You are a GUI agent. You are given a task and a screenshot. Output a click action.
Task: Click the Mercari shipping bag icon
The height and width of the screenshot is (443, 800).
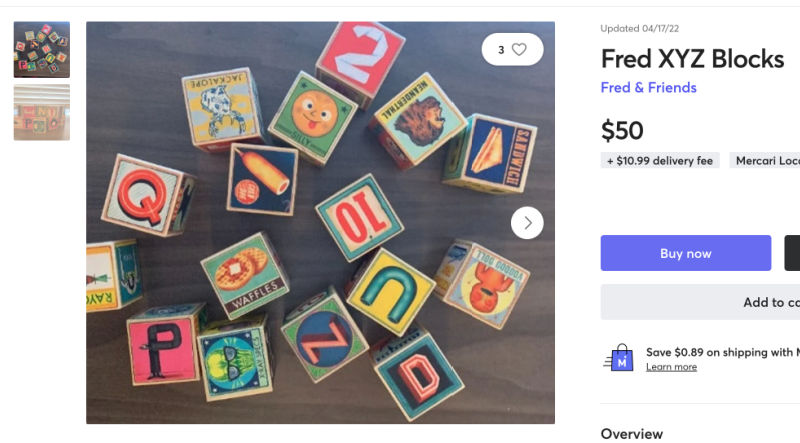[619, 358]
